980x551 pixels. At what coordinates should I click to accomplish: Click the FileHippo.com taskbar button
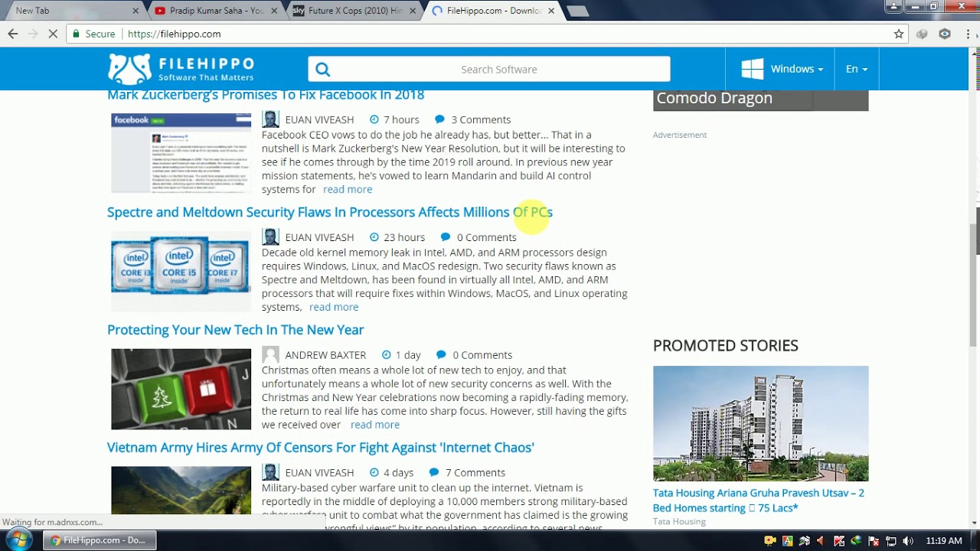(x=99, y=540)
